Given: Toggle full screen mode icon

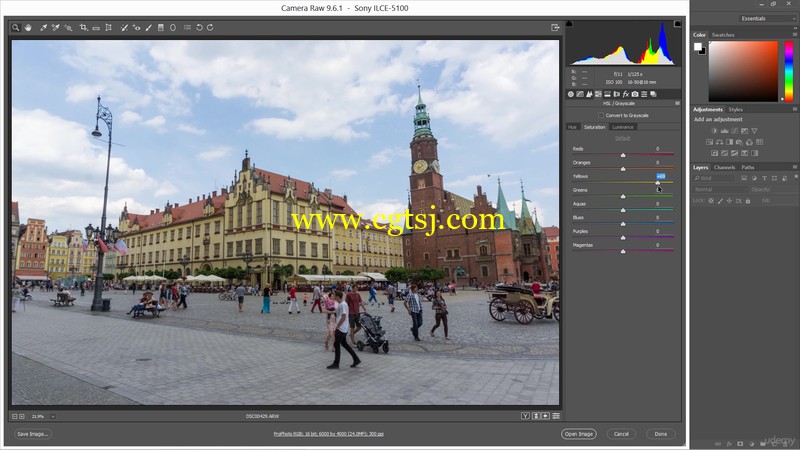Looking at the screenshot, I should coord(555,28).
